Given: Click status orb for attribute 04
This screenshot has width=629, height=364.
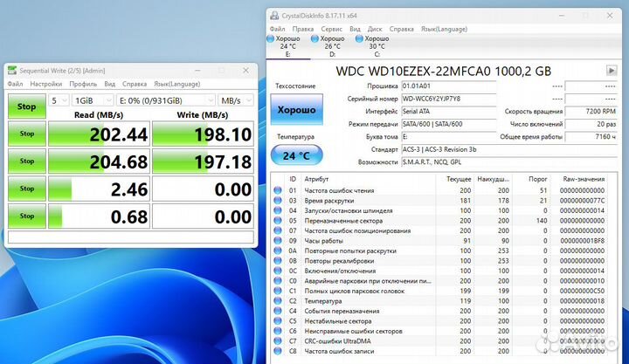Looking at the screenshot, I should [278, 210].
